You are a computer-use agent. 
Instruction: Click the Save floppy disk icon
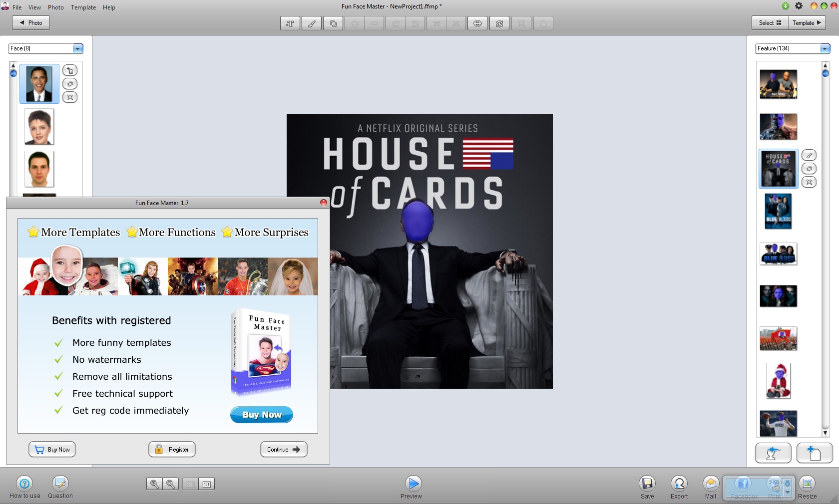[x=647, y=483]
